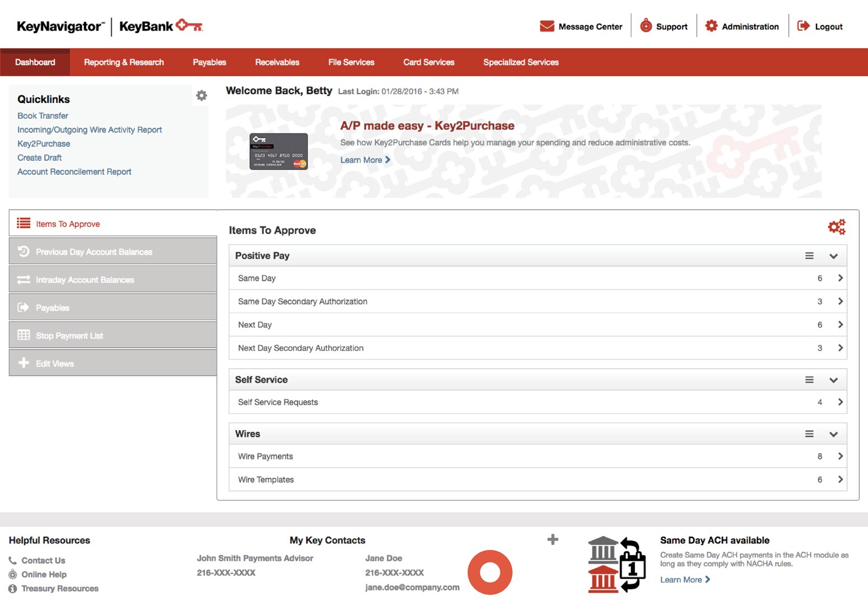Image resolution: width=868 pixels, height=609 pixels.
Task: Click the Self Service hamburger menu icon
Action: (809, 379)
